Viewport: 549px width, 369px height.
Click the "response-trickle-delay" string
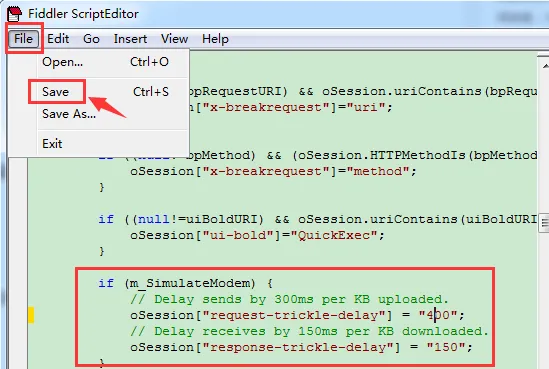tap(298, 348)
